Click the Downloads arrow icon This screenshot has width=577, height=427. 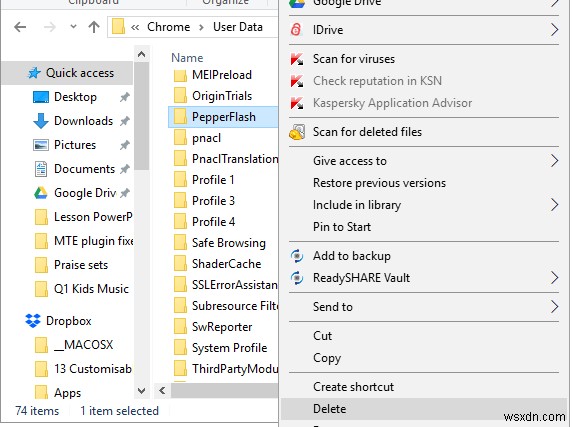pos(41,121)
